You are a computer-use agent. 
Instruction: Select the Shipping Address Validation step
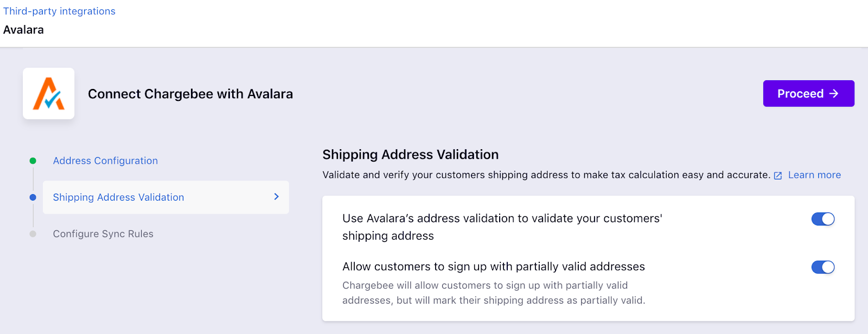click(x=165, y=197)
